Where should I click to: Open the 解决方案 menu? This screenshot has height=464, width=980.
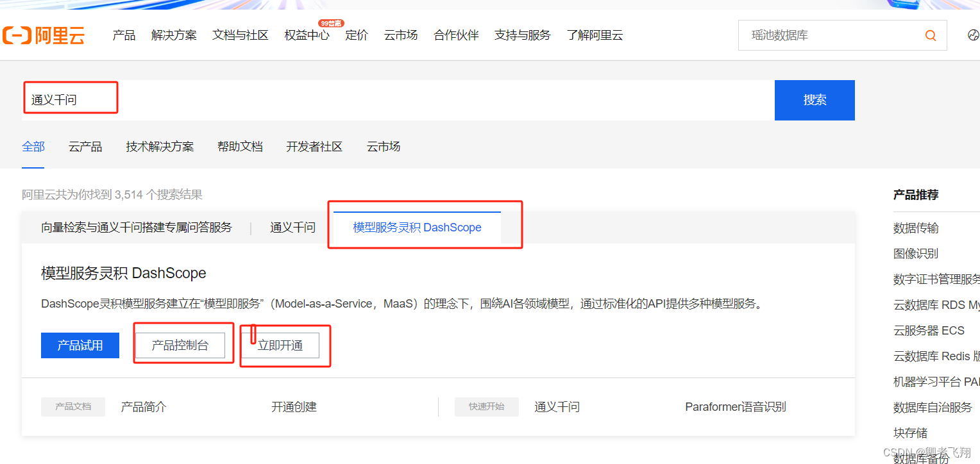pyautogui.click(x=174, y=35)
